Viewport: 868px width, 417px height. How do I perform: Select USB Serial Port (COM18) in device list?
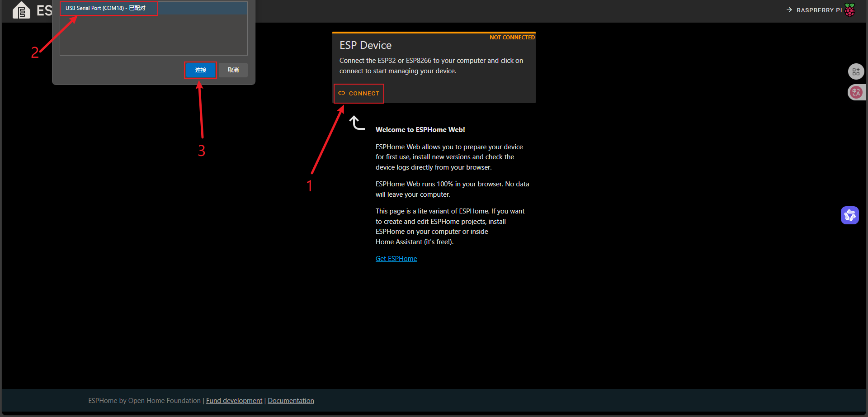153,8
